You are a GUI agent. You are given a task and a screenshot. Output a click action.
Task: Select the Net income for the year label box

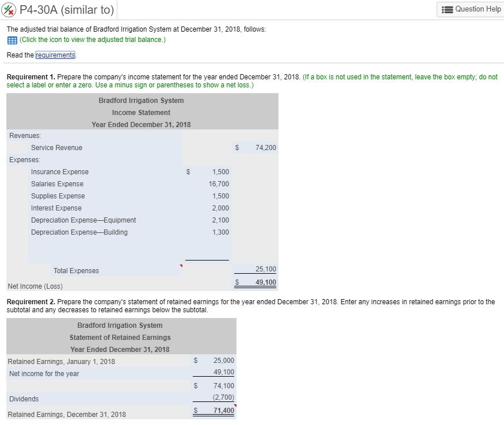98,373
